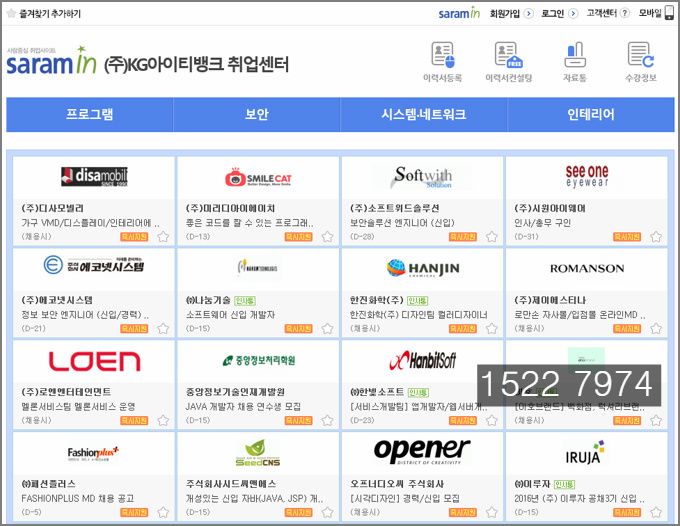
Task: Click 즉시지원 for 에코넷시스템 posting
Action: tap(134, 329)
